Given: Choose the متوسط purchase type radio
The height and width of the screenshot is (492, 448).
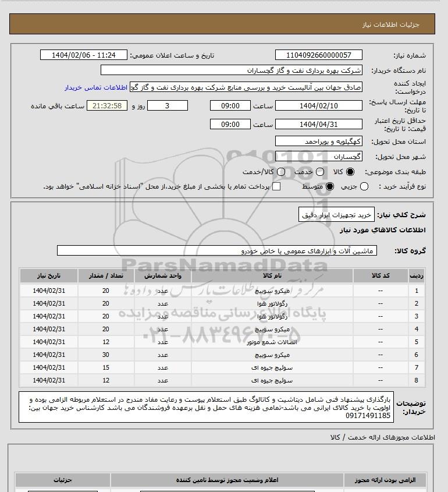Looking at the screenshot, I should (330, 186).
